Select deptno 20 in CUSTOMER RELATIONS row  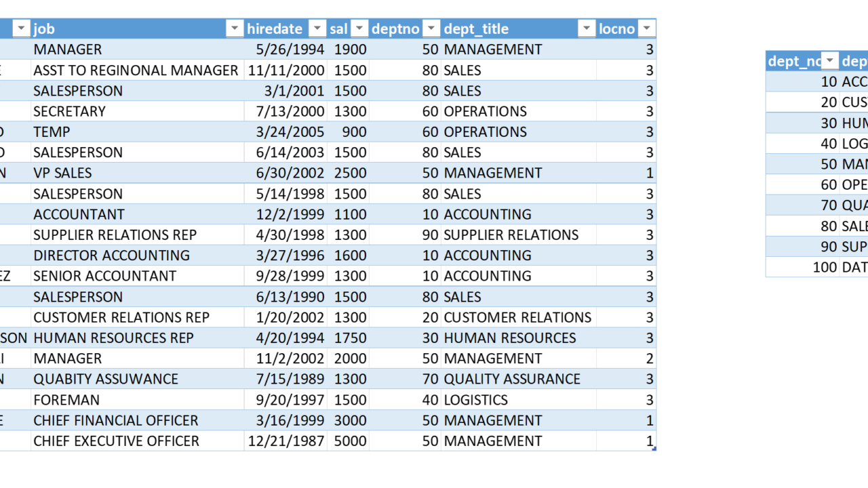point(406,317)
